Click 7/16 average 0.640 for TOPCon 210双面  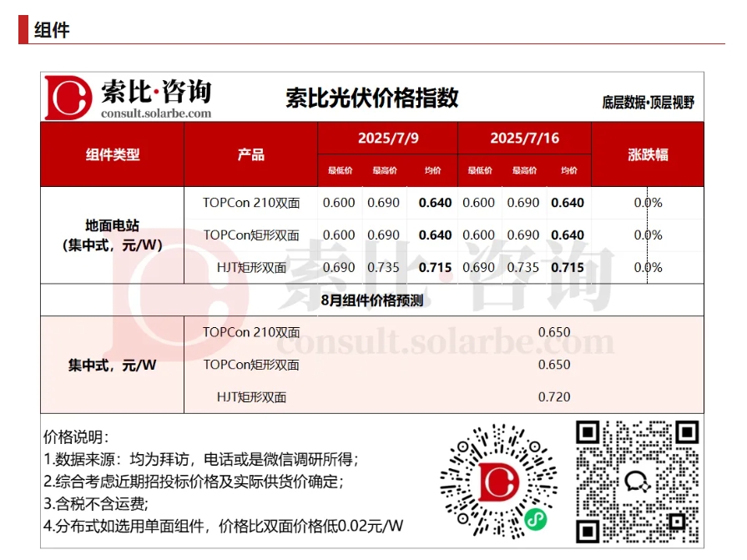coord(568,203)
